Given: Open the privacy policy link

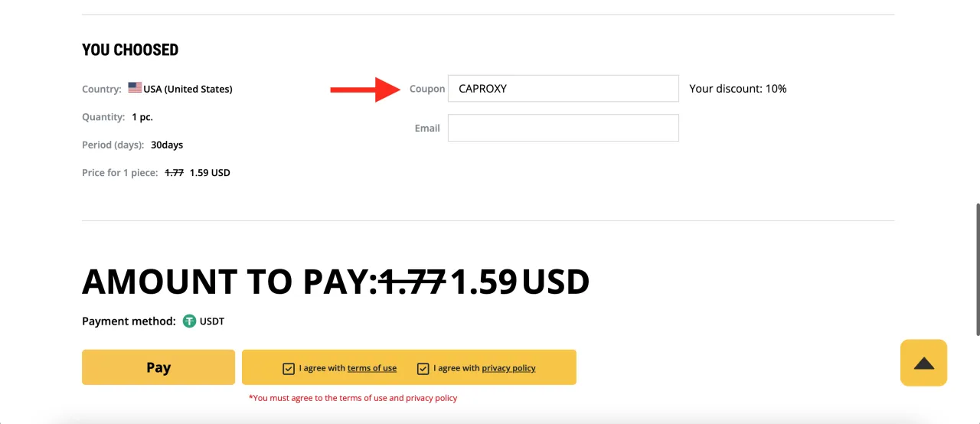Looking at the screenshot, I should pyautogui.click(x=508, y=368).
